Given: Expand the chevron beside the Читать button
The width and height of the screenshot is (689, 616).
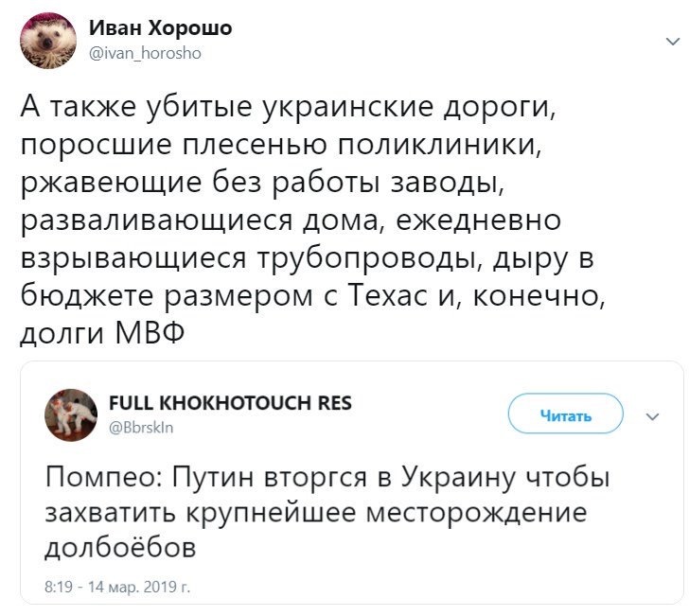Looking at the screenshot, I should click(x=651, y=415).
